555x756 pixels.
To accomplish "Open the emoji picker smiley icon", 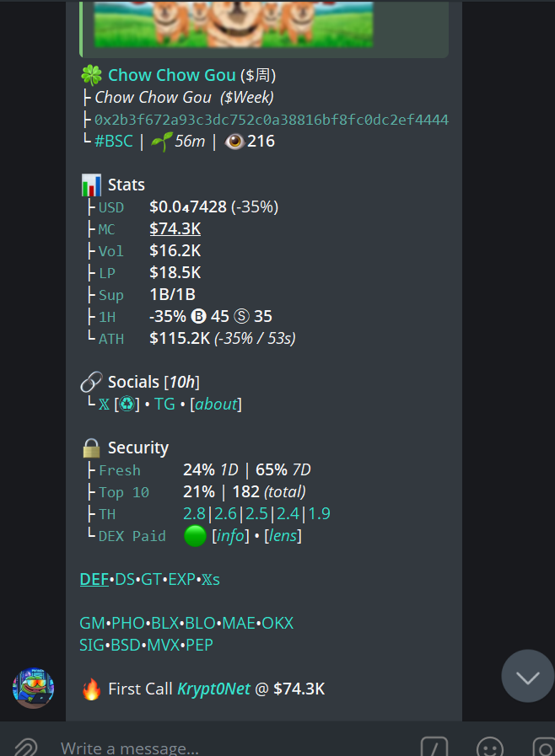I will coord(489,746).
